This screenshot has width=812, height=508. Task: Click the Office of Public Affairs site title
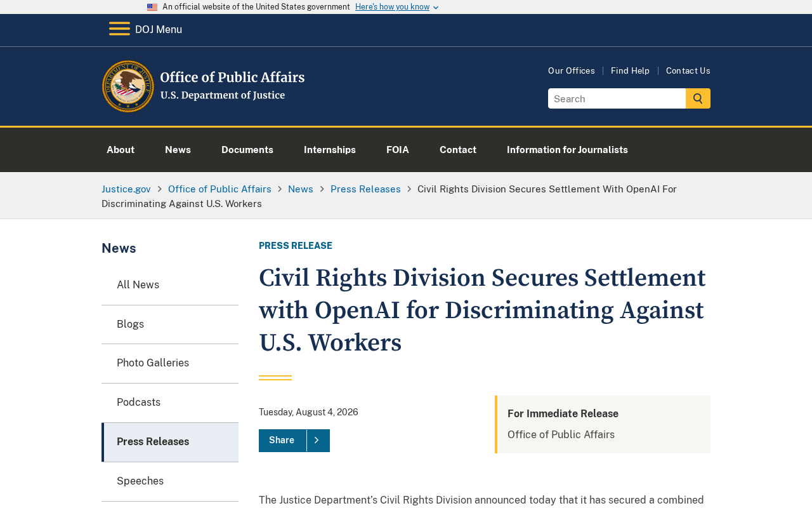232,78
